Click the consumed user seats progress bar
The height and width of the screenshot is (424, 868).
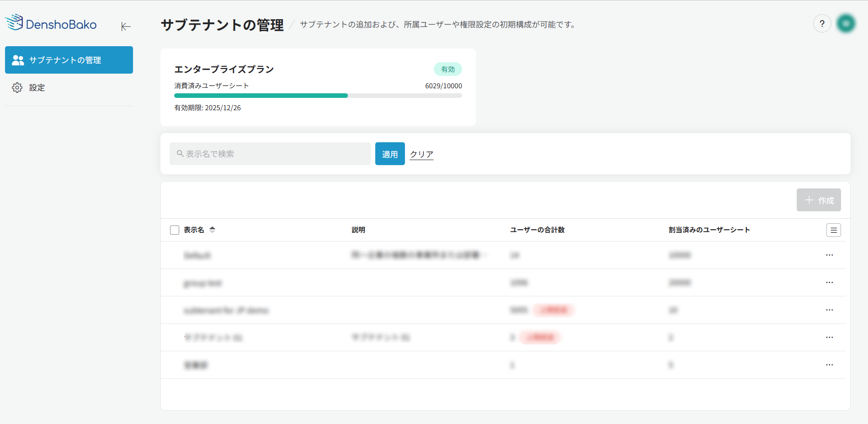318,96
